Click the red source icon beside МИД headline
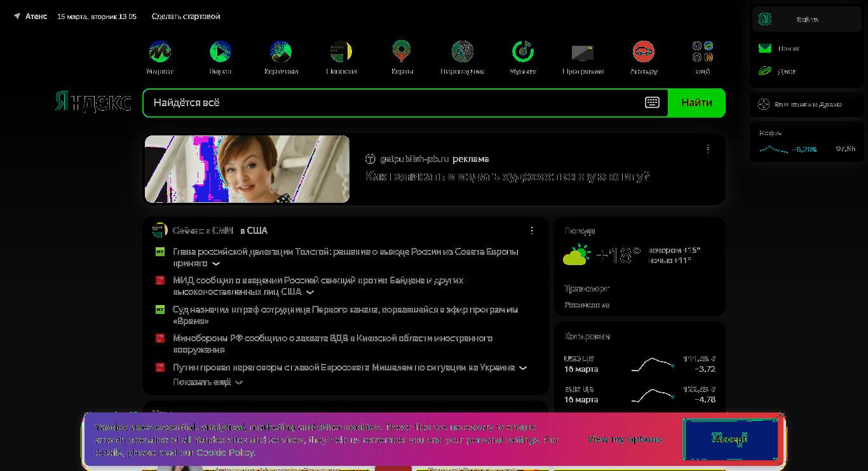The image size is (868, 471). [x=160, y=280]
